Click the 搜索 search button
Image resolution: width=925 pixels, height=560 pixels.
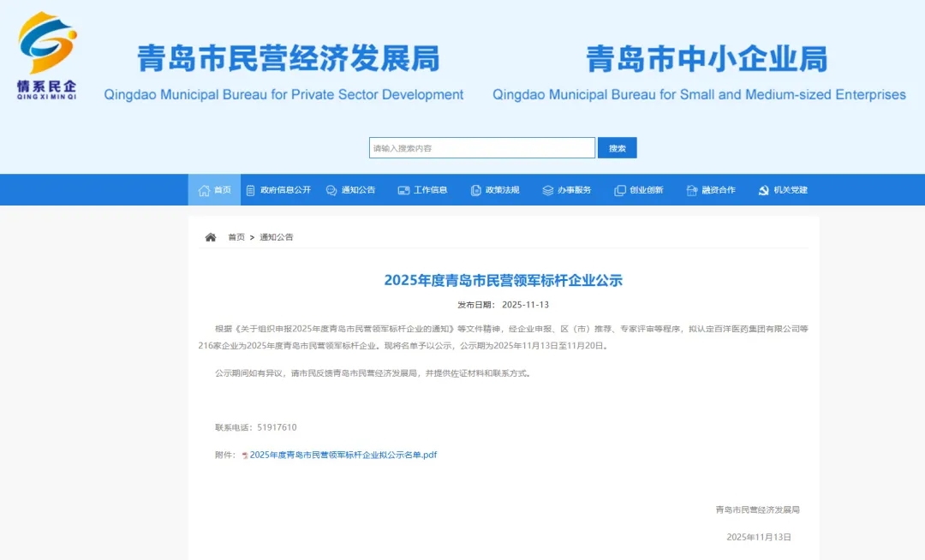617,147
